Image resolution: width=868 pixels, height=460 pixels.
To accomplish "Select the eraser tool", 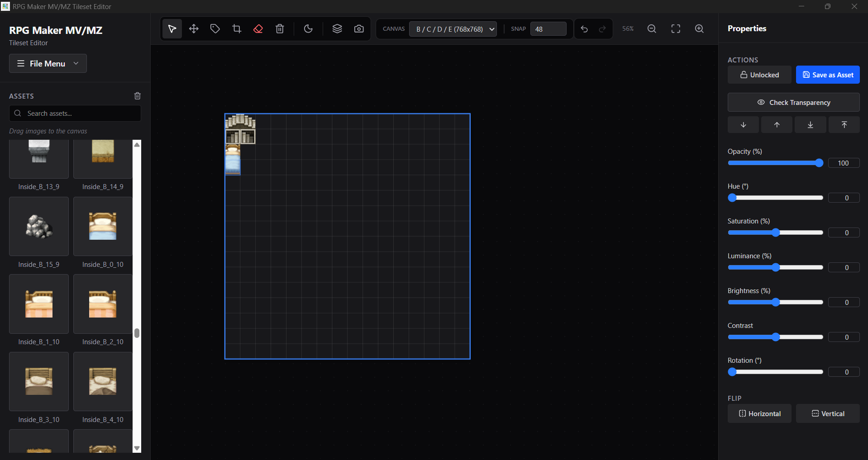I will (258, 29).
